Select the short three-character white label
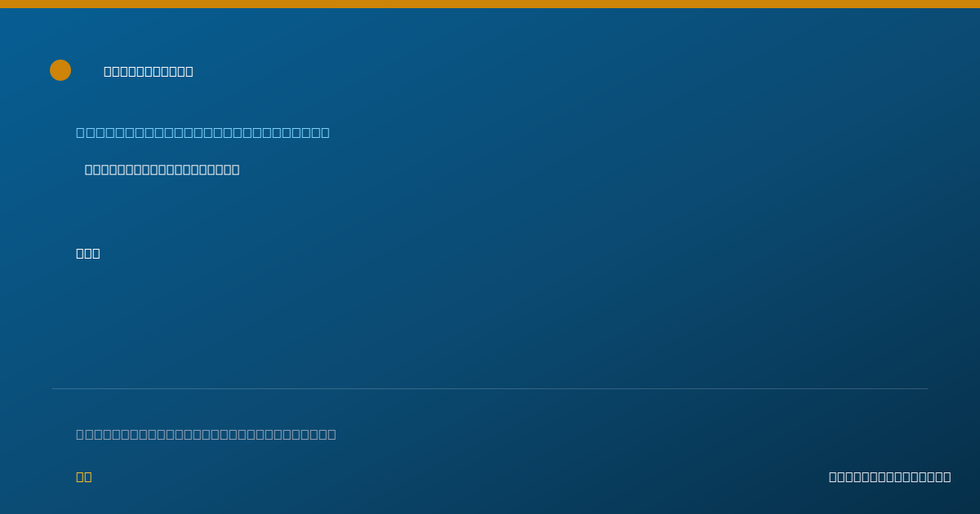 [x=88, y=253]
